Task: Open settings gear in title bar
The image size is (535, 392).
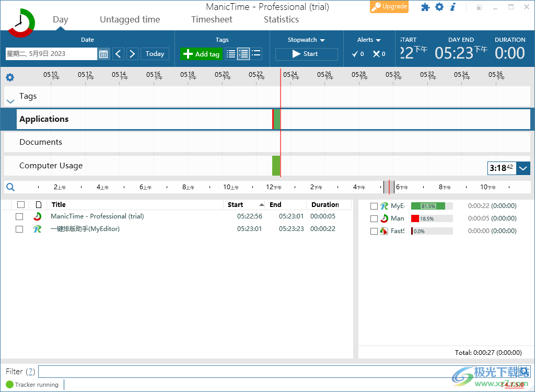Action: [x=439, y=7]
